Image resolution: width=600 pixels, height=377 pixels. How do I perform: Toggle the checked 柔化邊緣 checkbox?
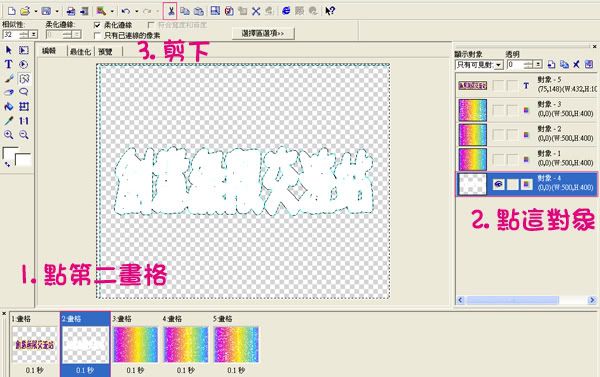[97, 25]
